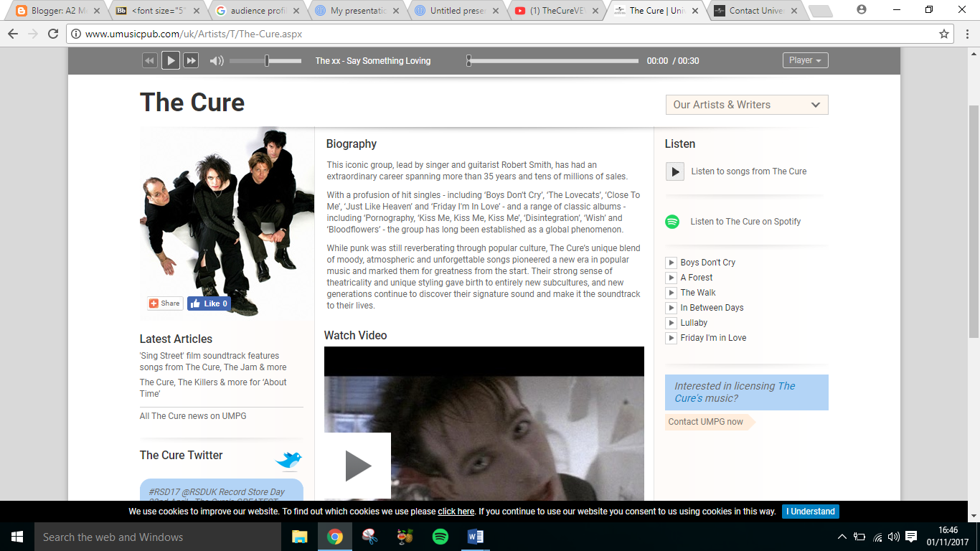Switch to the Contact Universal tab
Image resolution: width=980 pixels, height=551 pixels.
point(756,11)
